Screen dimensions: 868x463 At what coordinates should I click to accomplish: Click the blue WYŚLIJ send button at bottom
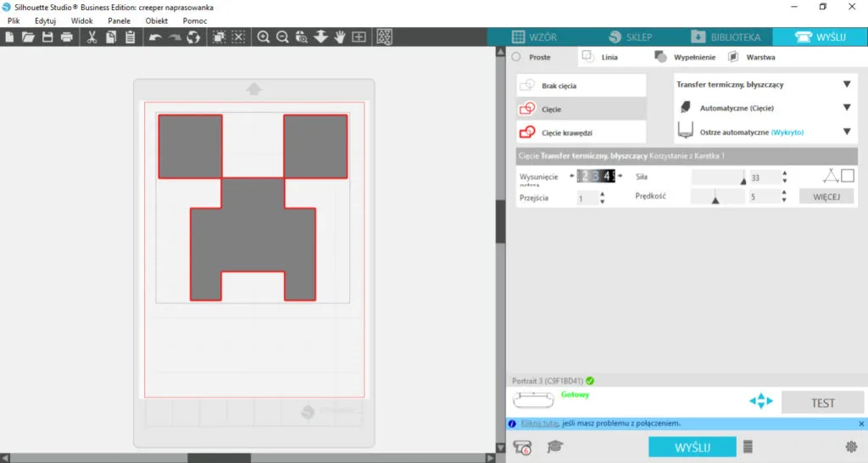pyautogui.click(x=693, y=447)
